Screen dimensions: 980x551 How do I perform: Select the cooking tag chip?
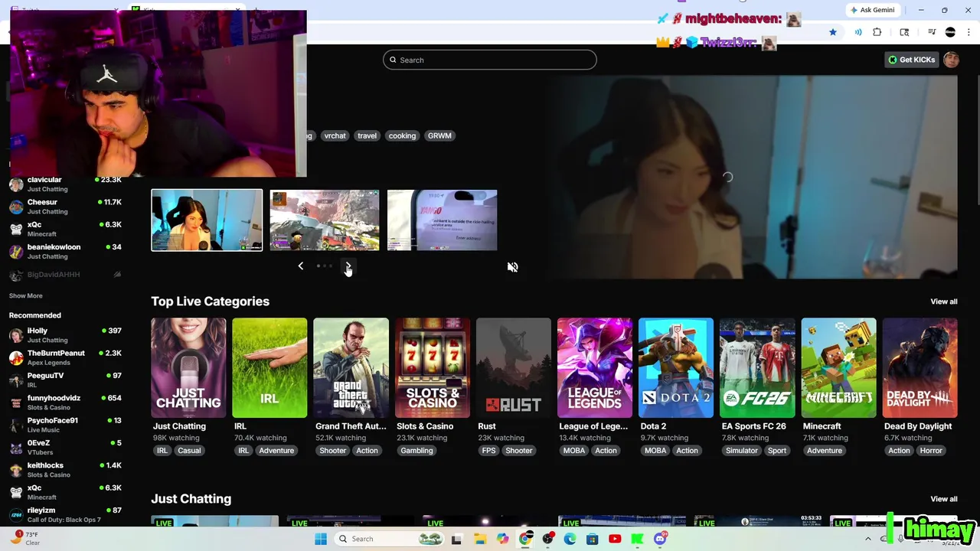click(402, 135)
